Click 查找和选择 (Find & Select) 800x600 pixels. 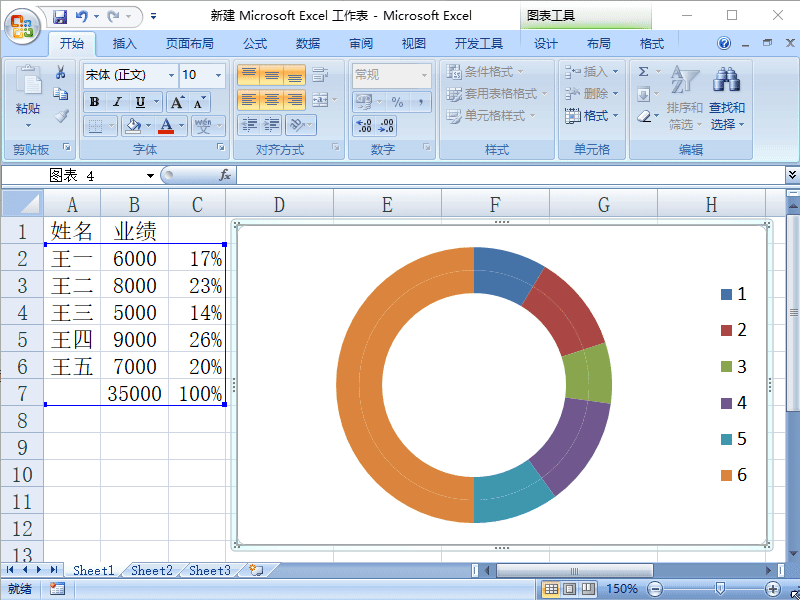(x=727, y=97)
